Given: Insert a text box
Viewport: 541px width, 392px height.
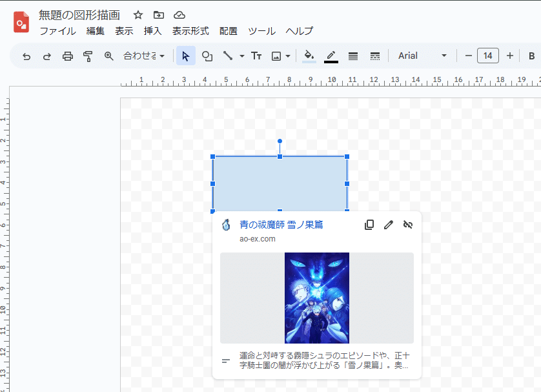Looking at the screenshot, I should (x=256, y=56).
